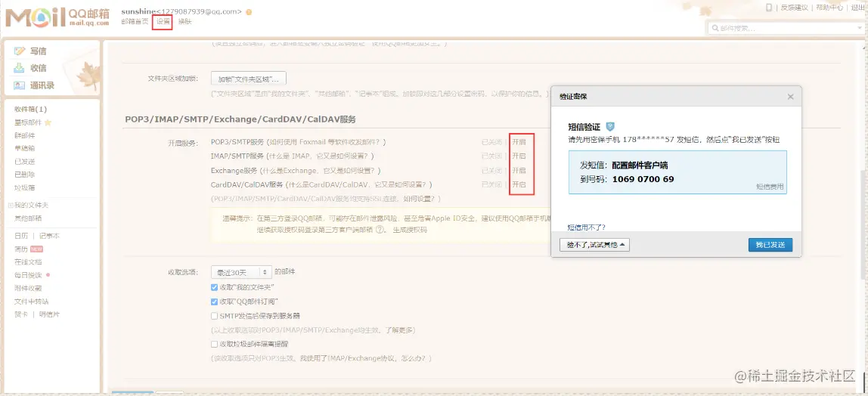Check 收取垃圾邮件隔离提醒 checkbox
Viewport: 868px width, 396px height.
(214, 344)
